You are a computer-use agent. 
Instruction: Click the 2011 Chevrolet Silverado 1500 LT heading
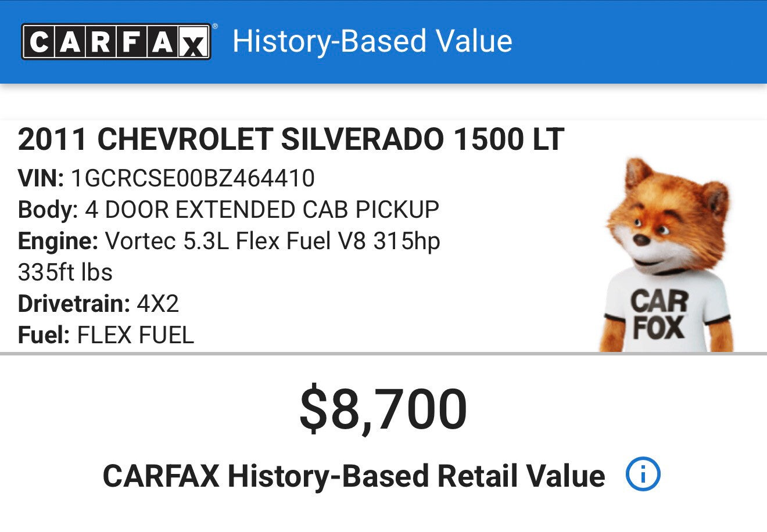[x=291, y=140]
